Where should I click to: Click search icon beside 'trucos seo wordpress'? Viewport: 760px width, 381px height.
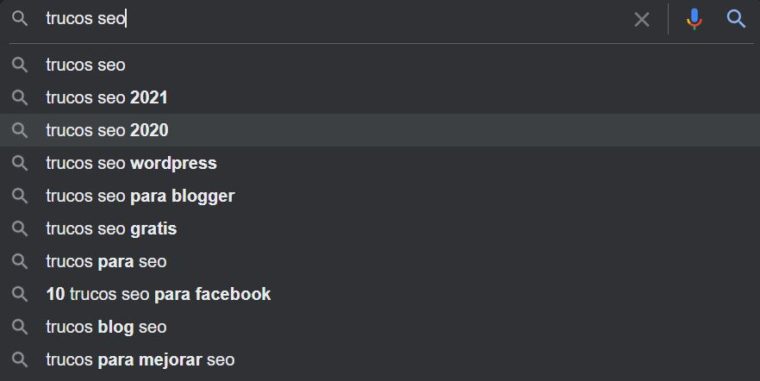point(20,163)
